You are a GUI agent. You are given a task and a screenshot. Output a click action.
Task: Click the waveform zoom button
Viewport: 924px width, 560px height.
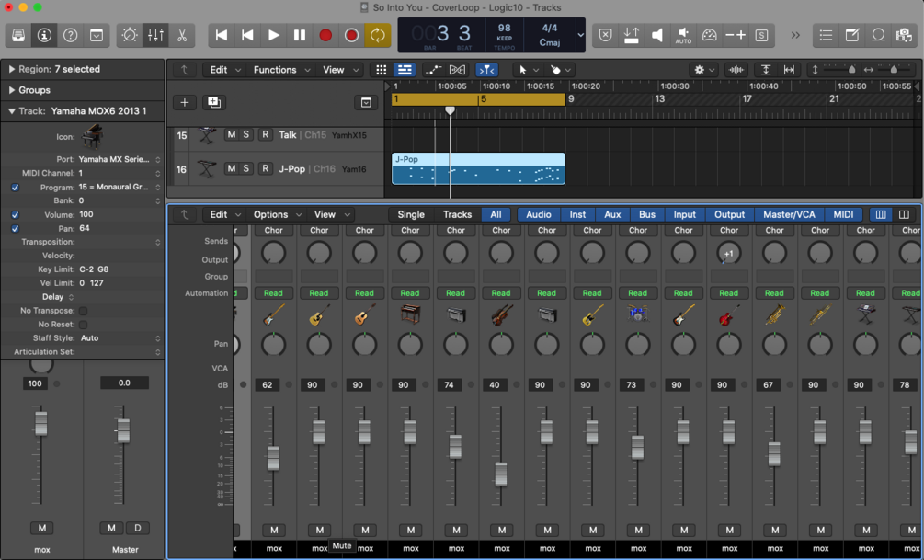[736, 70]
